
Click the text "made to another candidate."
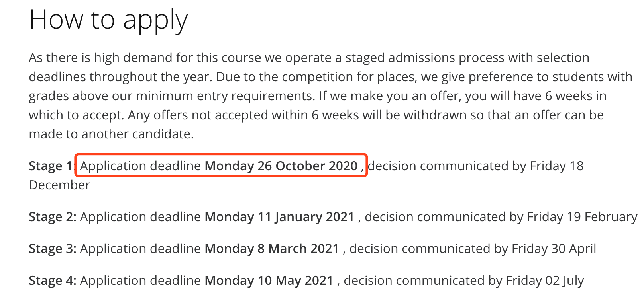coord(111,134)
